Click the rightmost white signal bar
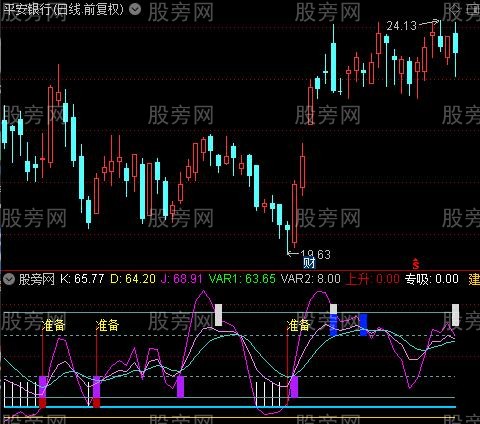This screenshot has width=480, height=424. click(455, 315)
